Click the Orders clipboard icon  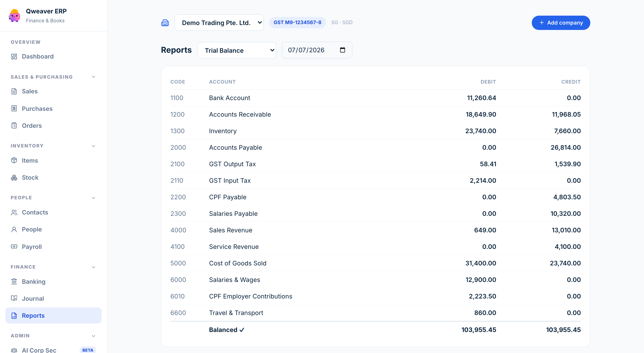click(14, 125)
